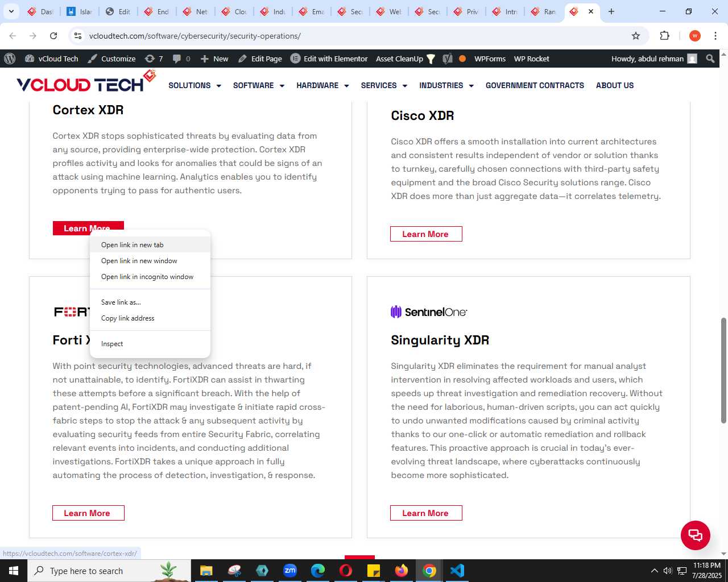Select Inspect in context menu
The width and height of the screenshot is (728, 582).
click(150, 344)
